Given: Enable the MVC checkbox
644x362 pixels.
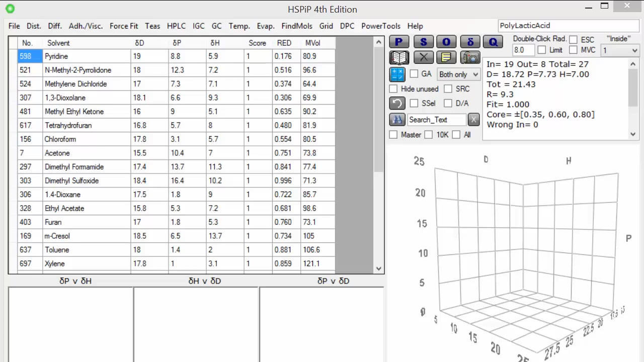Looking at the screenshot, I should pos(573,50).
